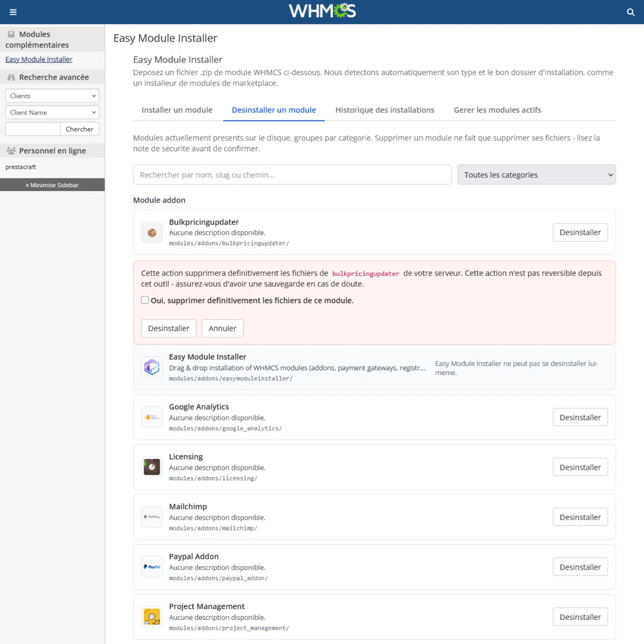Click the 'Paypal Addon' module title
The image size is (644, 644).
pyautogui.click(x=194, y=556)
